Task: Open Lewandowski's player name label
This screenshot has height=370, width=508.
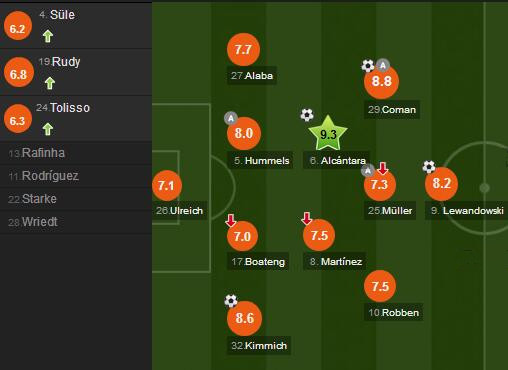Action: 467,211
